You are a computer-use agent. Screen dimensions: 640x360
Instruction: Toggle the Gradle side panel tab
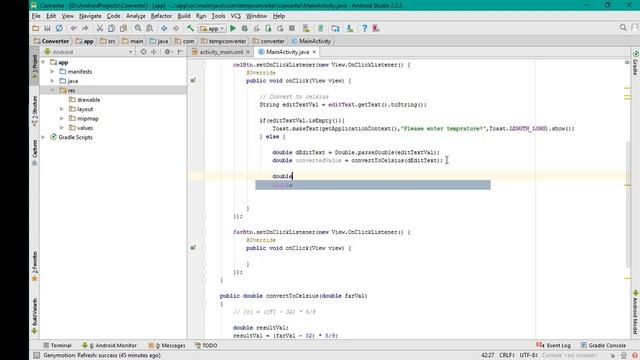coord(636,63)
